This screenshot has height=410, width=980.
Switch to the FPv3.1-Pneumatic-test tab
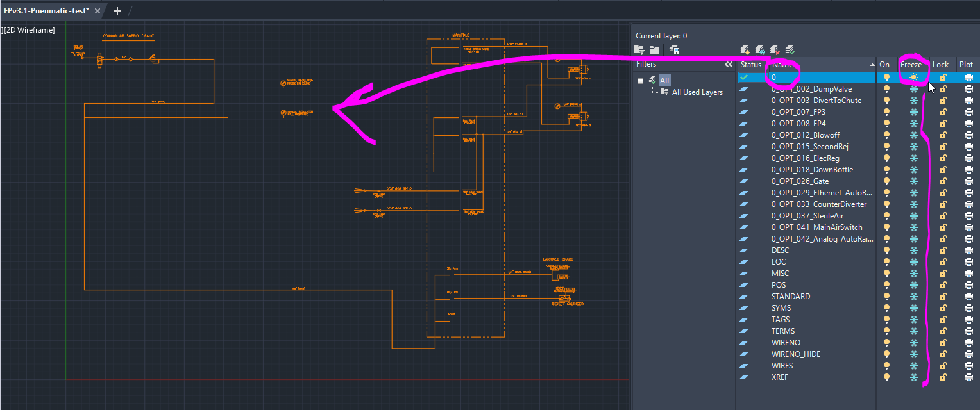coord(45,10)
